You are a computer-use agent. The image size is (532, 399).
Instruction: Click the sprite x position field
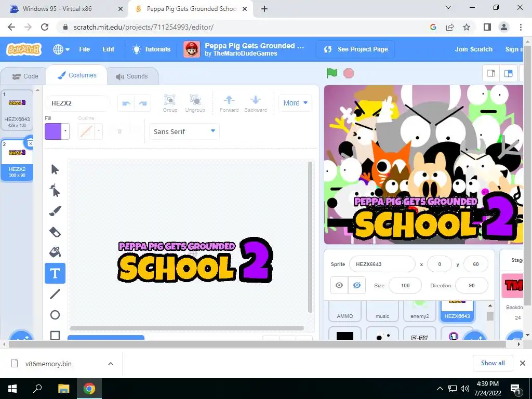click(440, 264)
